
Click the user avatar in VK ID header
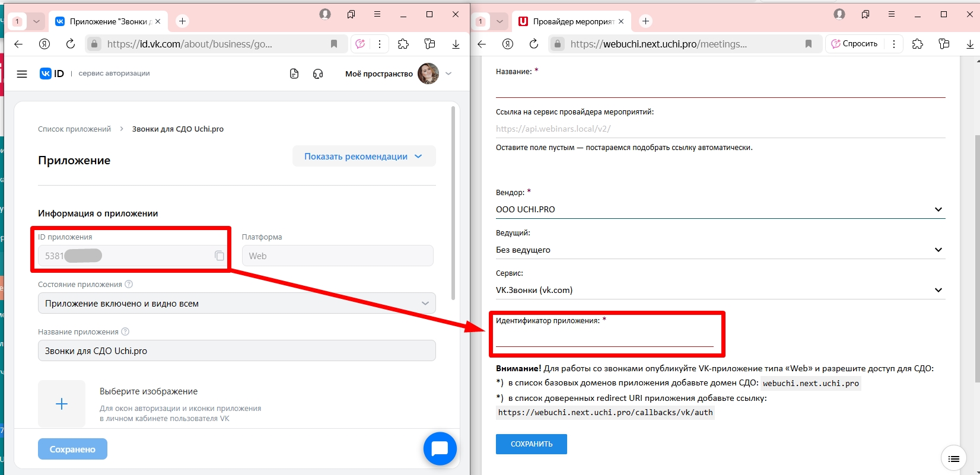(x=428, y=74)
